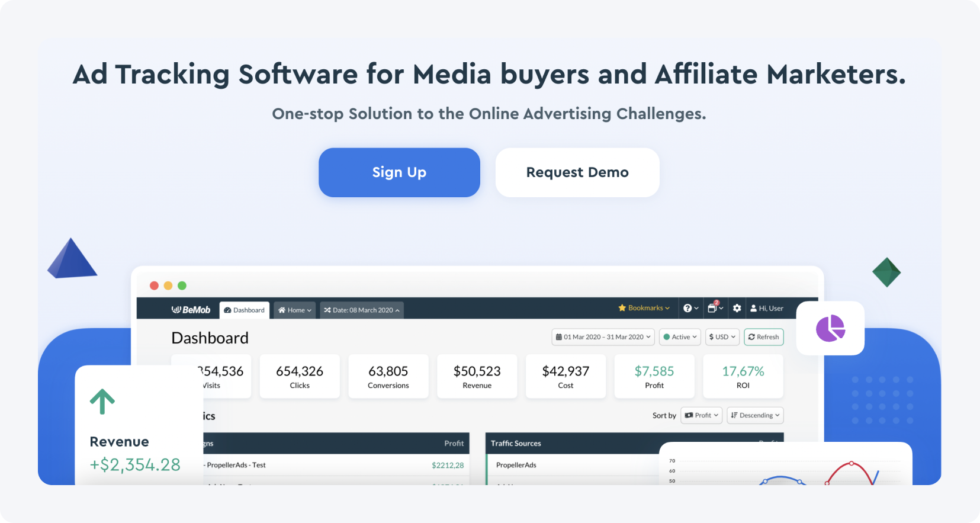Click the calendar icon in the date range picker
Screen dimensions: 980x523
tap(559, 336)
